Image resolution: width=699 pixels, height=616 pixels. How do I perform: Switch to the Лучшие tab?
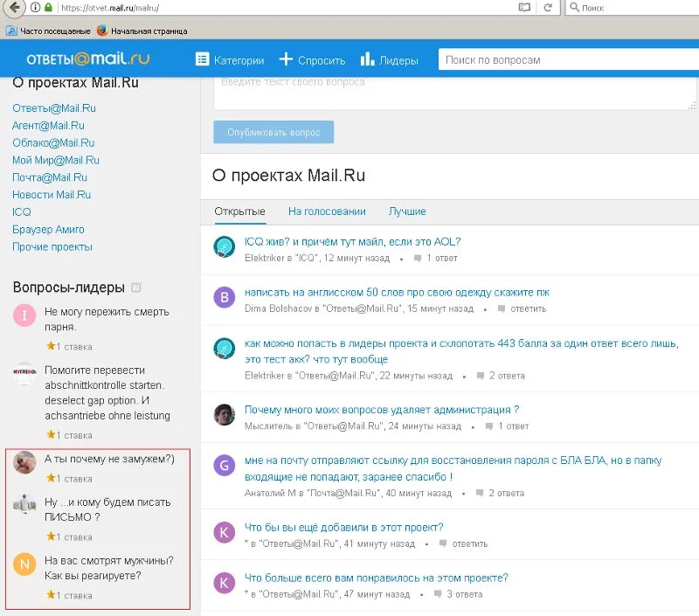pos(407,211)
